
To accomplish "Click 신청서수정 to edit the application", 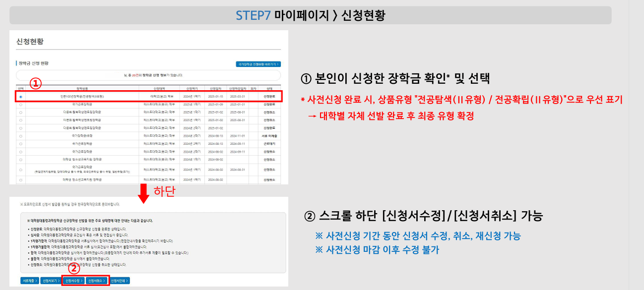I will [x=74, y=280].
